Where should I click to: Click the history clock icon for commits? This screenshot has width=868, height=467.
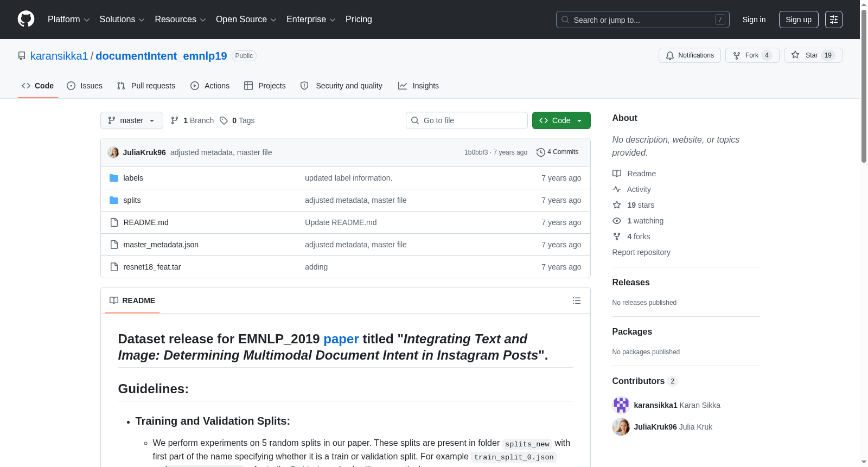coord(540,152)
